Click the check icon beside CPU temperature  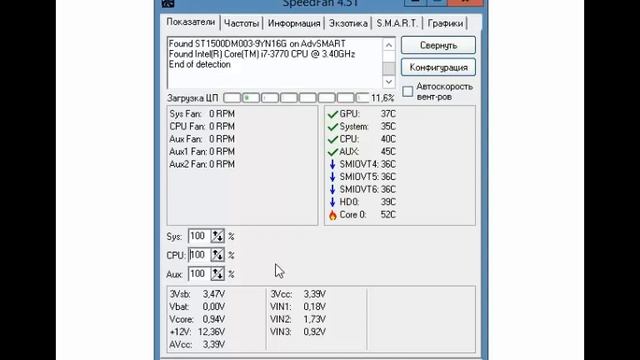tap(333, 140)
